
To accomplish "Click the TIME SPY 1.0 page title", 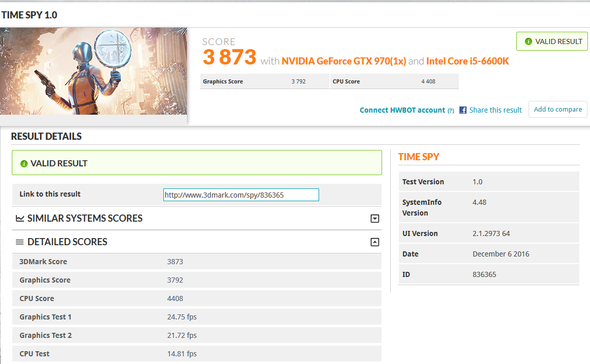I will (29, 15).
